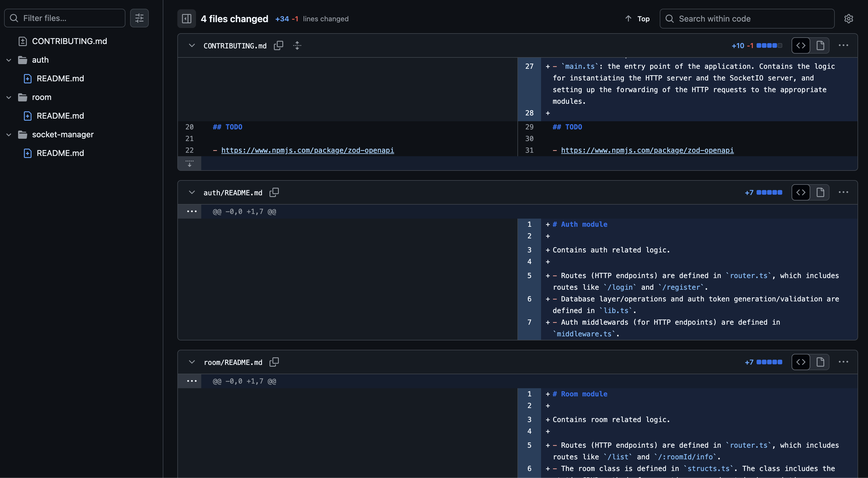The width and height of the screenshot is (868, 478).
Task: Click '4 files changed' heading
Action: 235,19
